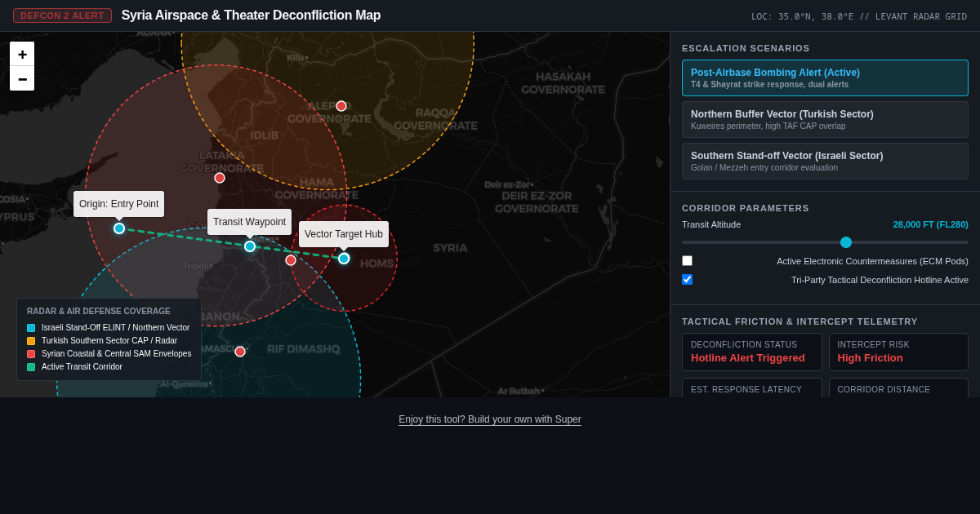The height and width of the screenshot is (514, 980).
Task: Click the Est. Response Latency card
Action: coord(752,388)
